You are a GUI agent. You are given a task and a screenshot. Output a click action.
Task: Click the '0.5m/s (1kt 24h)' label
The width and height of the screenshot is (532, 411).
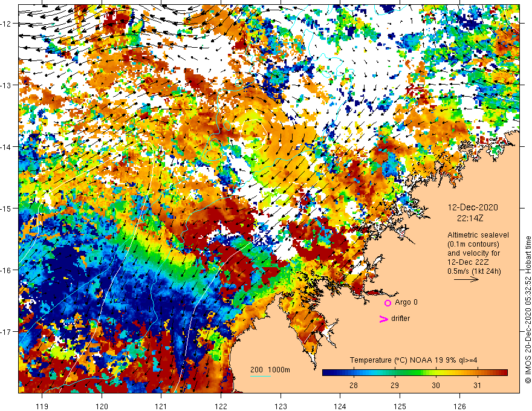tap(475, 271)
